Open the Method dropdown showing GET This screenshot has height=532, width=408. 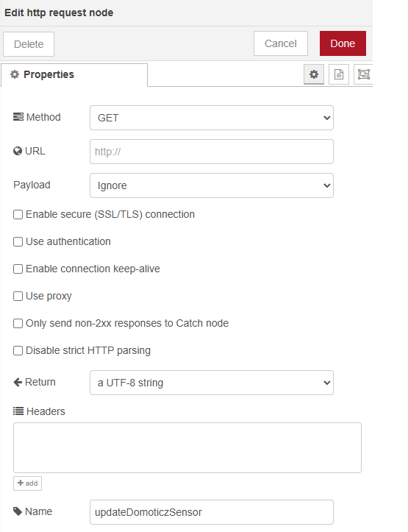212,118
